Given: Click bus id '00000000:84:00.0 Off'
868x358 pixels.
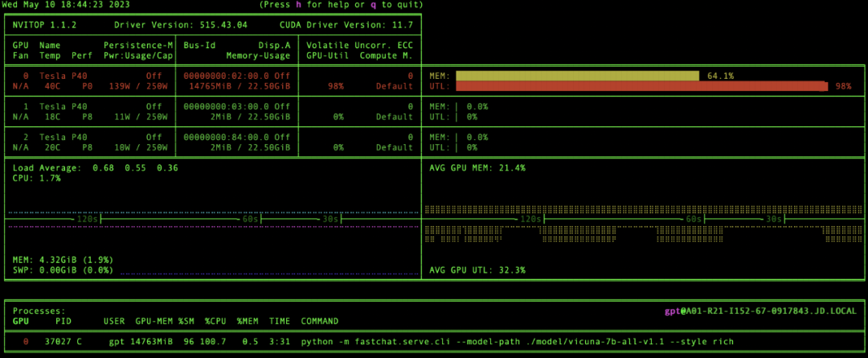Looking at the screenshot, I should point(237,137).
